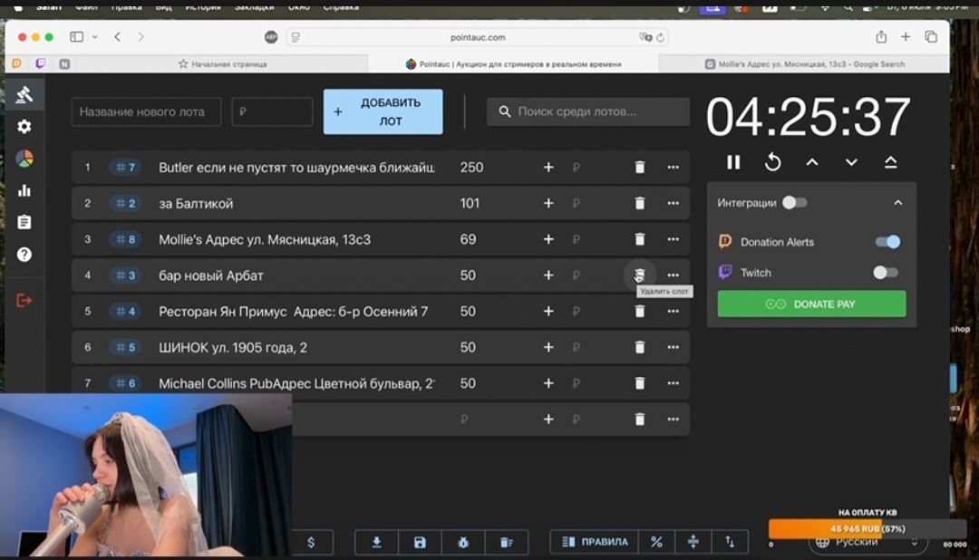The image size is (979, 560).
Task: Click the dollar sign button at bottom
Action: (311, 542)
